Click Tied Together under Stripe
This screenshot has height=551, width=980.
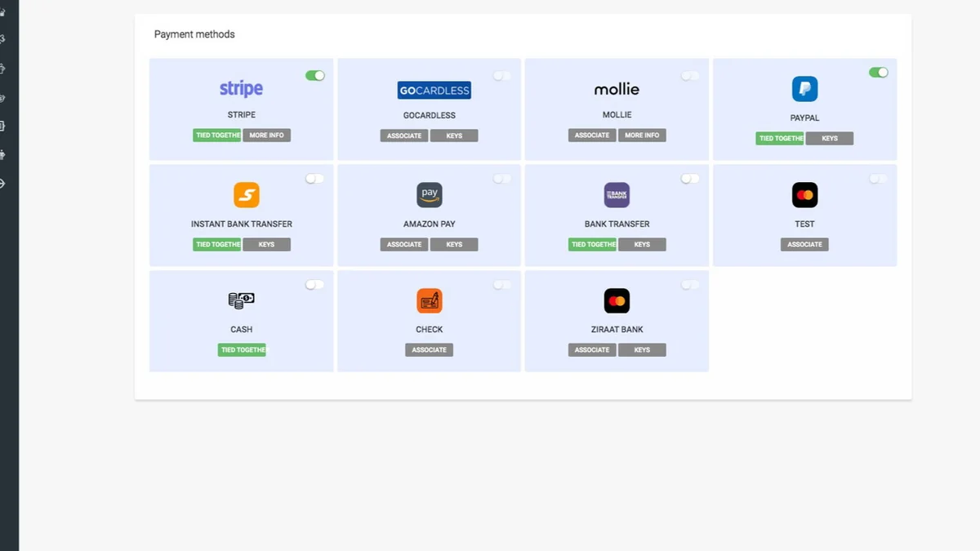[217, 136]
